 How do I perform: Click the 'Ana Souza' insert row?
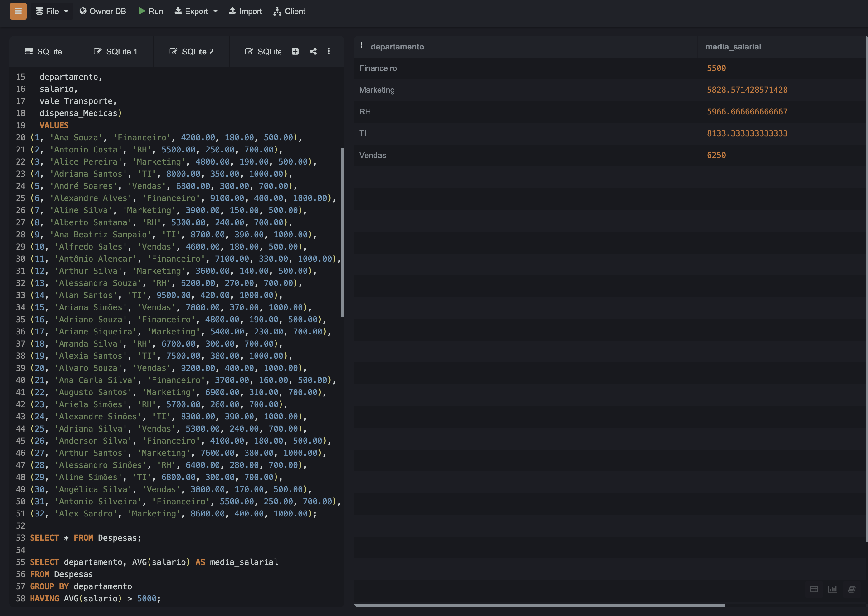tap(166, 137)
